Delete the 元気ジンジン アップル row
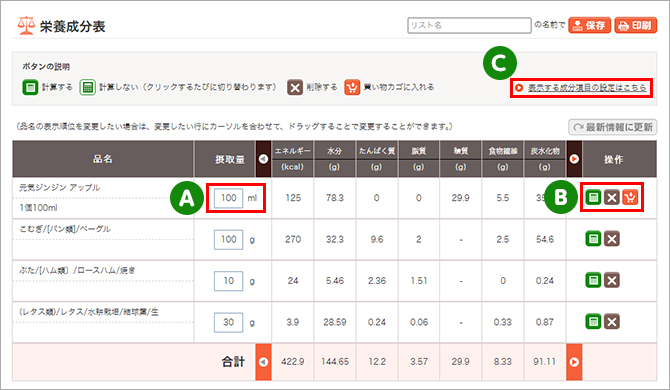 pos(611,197)
